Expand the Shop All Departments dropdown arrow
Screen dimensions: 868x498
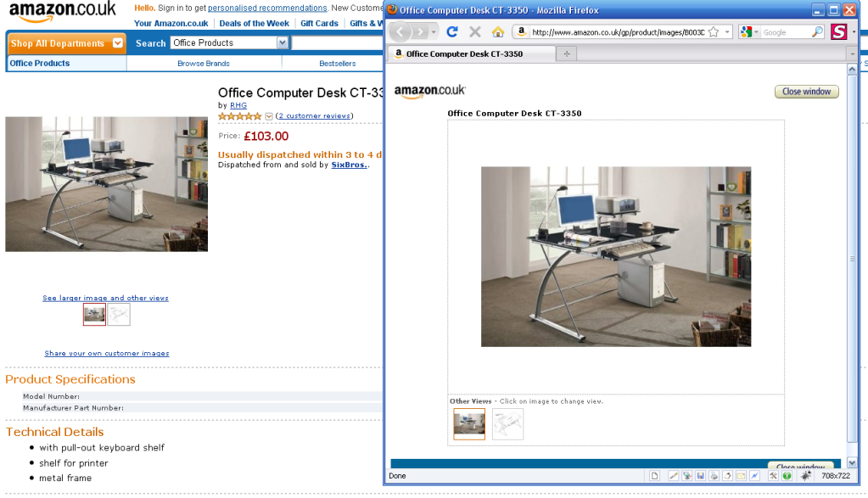pos(117,43)
